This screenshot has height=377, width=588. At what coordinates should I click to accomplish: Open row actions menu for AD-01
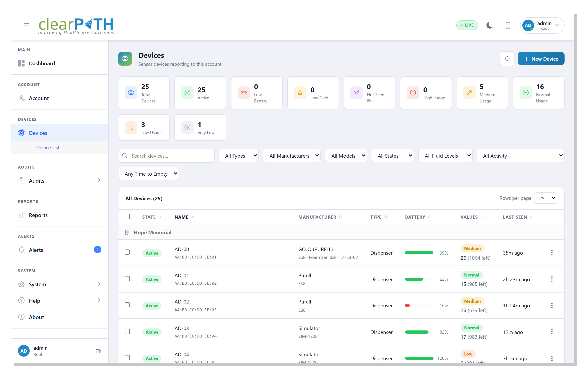(x=551, y=279)
